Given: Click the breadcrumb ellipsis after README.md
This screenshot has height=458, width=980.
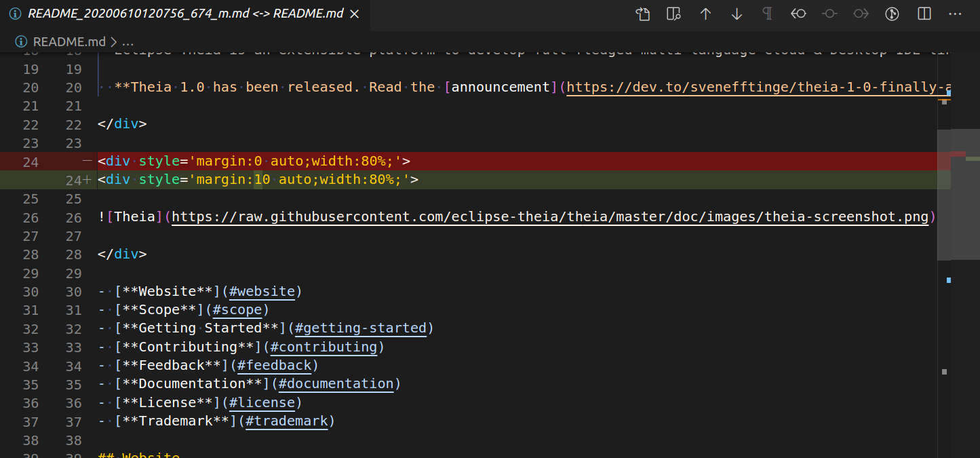Looking at the screenshot, I should click(x=128, y=41).
